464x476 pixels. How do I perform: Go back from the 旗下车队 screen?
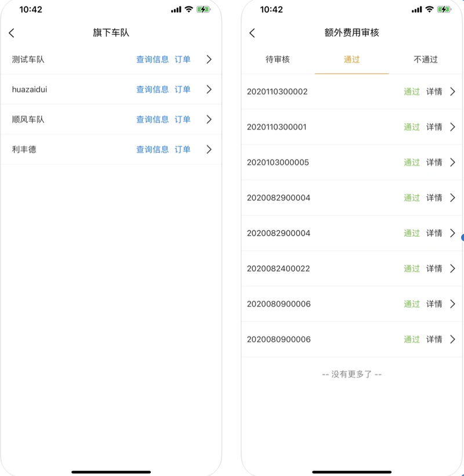12,33
